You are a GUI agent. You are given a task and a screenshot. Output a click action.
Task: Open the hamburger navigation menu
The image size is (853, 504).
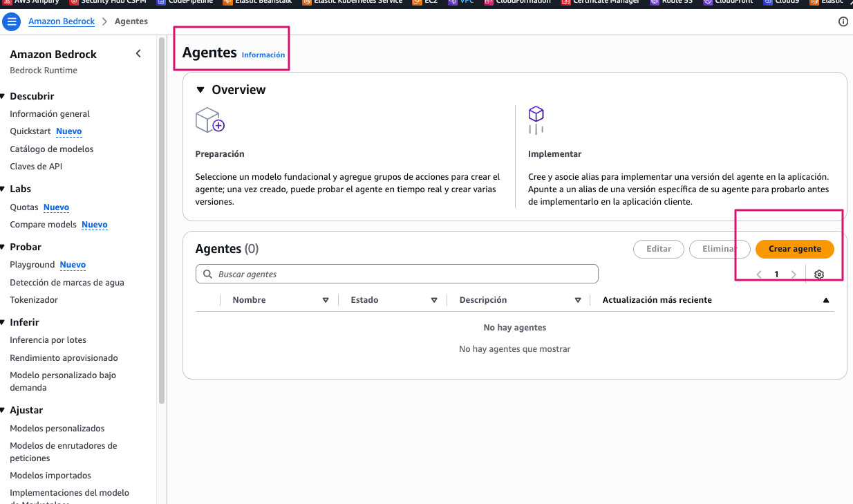point(12,21)
